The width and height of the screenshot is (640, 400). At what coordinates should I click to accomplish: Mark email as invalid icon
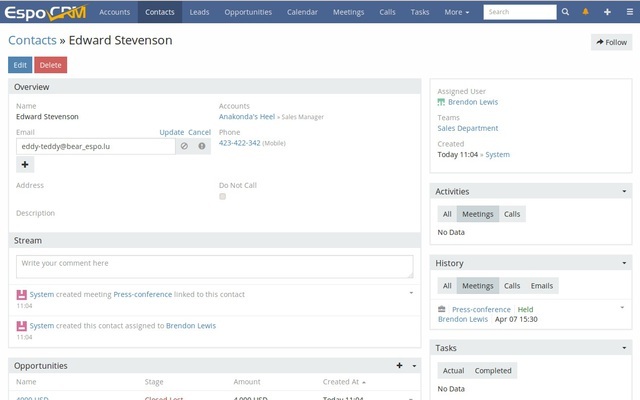[x=202, y=146]
